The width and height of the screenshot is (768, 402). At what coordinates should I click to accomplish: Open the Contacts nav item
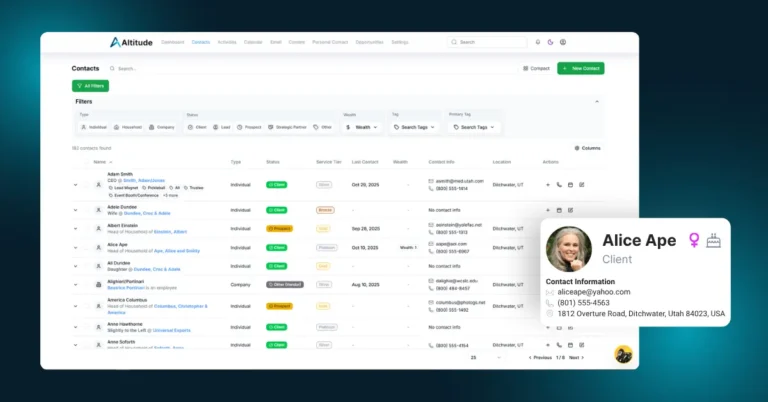200,42
